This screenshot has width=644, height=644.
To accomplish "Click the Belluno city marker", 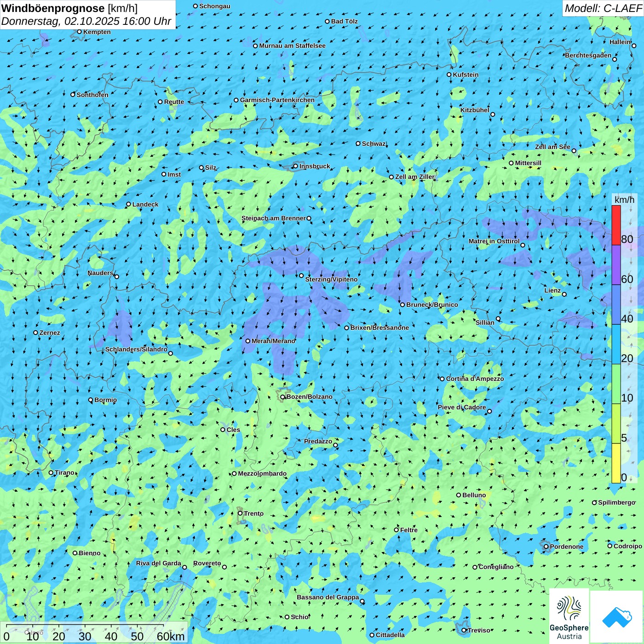I will (458, 495).
